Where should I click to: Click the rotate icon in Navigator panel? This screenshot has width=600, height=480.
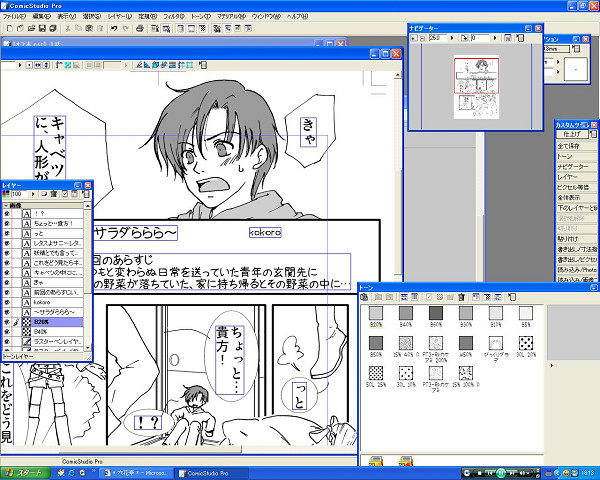pos(465,38)
